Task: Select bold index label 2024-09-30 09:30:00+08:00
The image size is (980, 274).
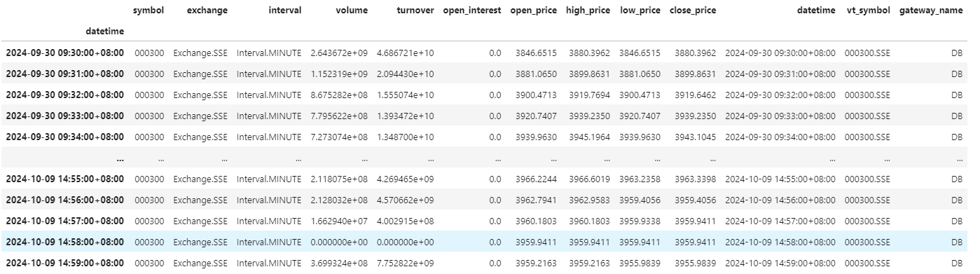Action: pos(65,53)
